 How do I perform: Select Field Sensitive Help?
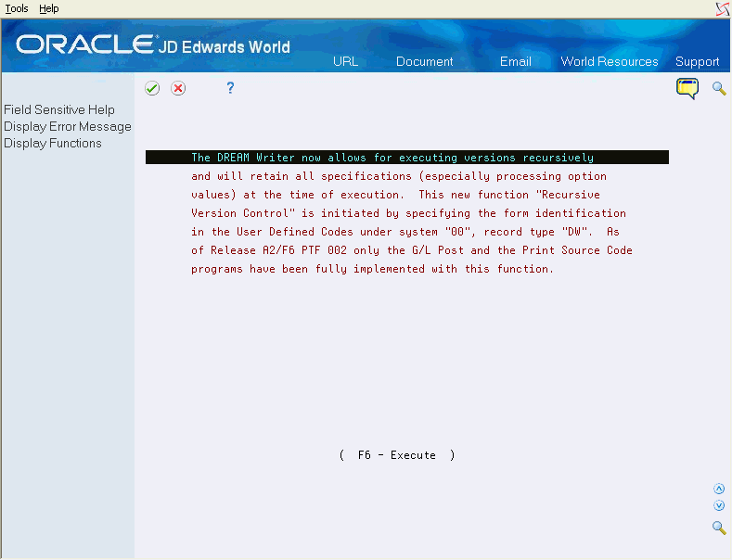coord(59,109)
